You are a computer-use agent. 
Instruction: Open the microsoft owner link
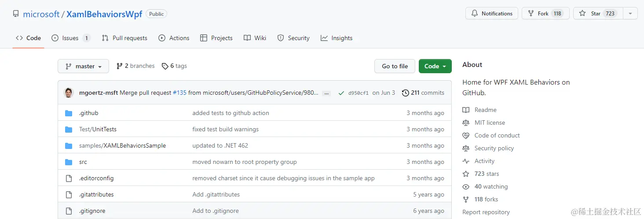(41, 14)
